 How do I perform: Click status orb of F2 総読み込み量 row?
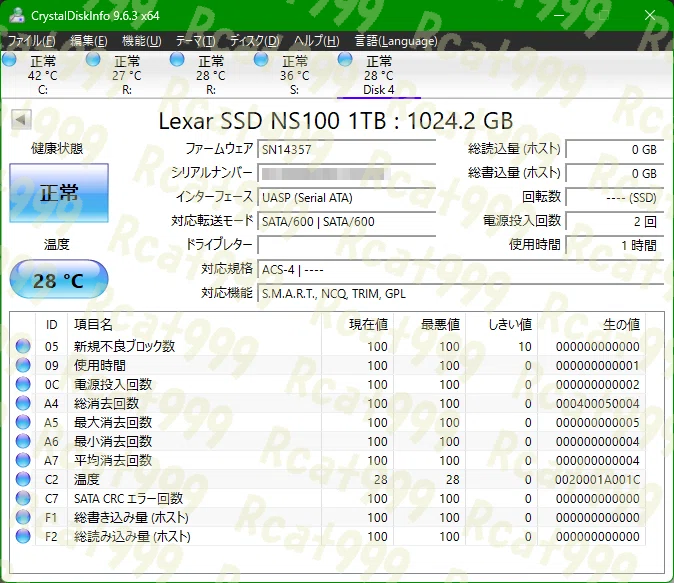point(23,536)
